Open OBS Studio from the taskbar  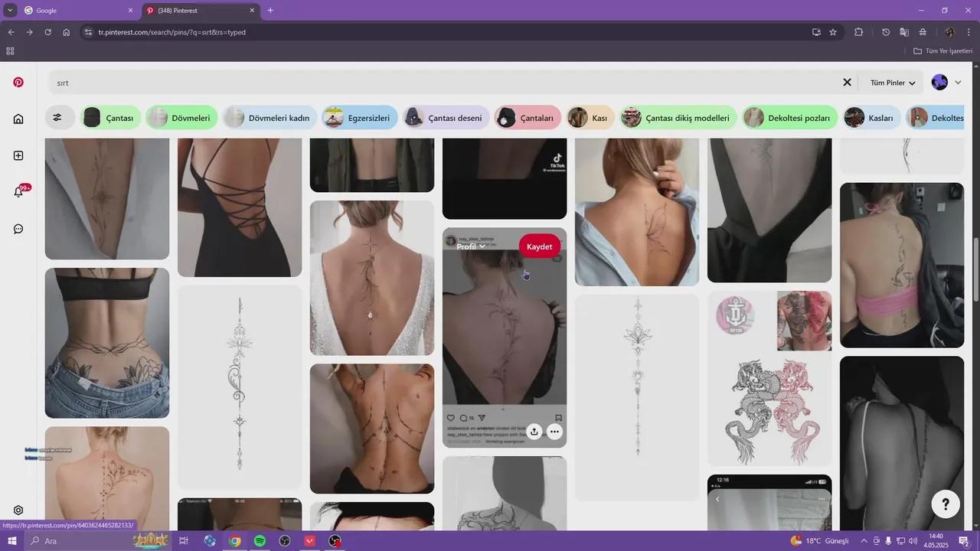click(x=285, y=541)
